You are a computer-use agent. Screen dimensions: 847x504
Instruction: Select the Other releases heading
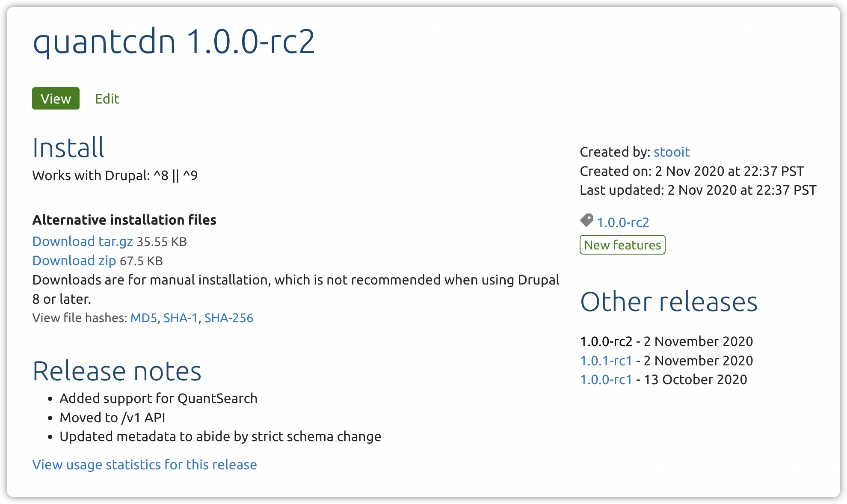[669, 302]
